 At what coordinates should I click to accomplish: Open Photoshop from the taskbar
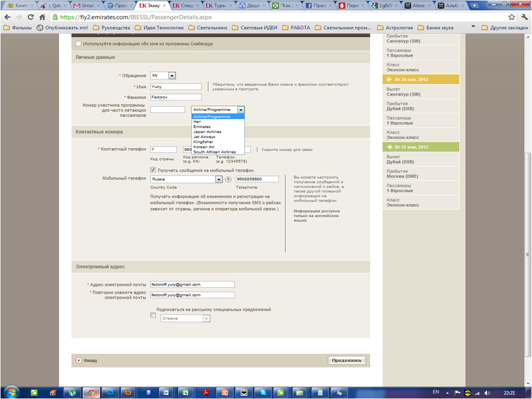[110, 392]
